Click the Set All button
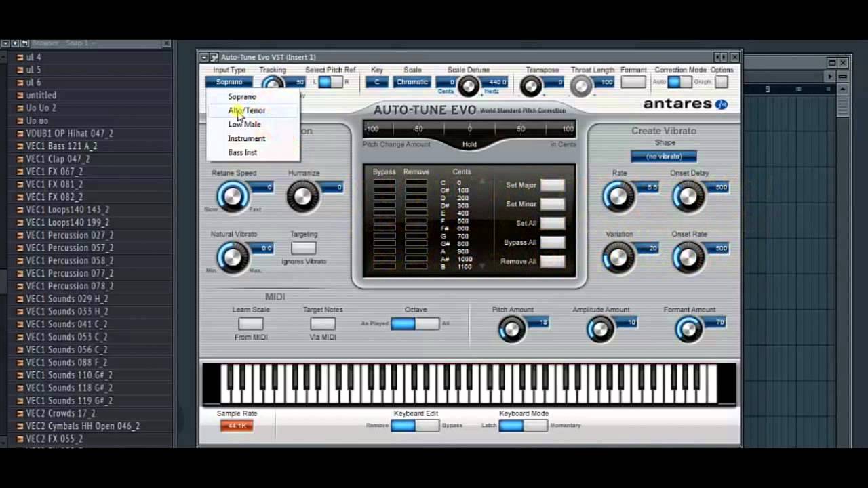Screen dimensions: 868x488 552,223
